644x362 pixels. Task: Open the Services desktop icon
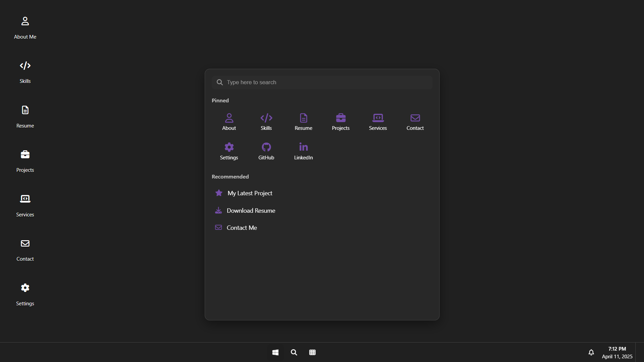click(25, 205)
